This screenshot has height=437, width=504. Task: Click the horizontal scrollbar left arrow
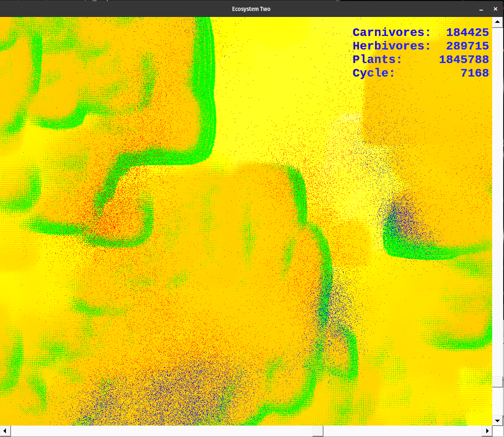[5, 431]
